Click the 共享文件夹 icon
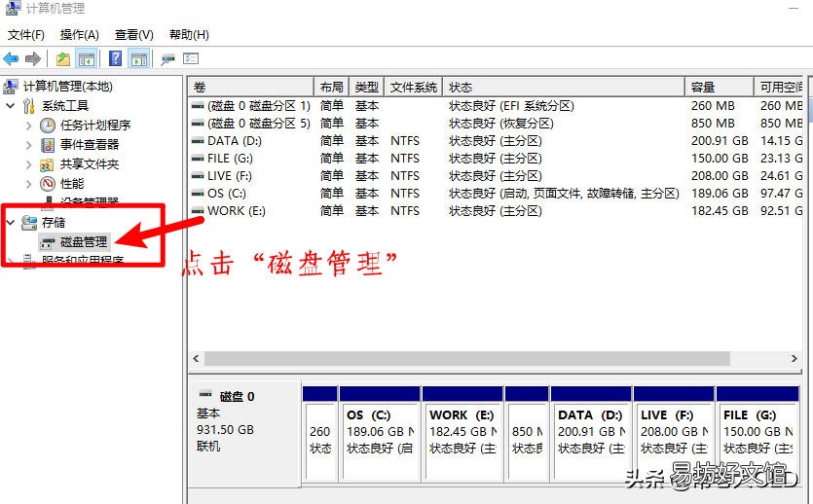Screen dimensions: 813x504 [47, 164]
